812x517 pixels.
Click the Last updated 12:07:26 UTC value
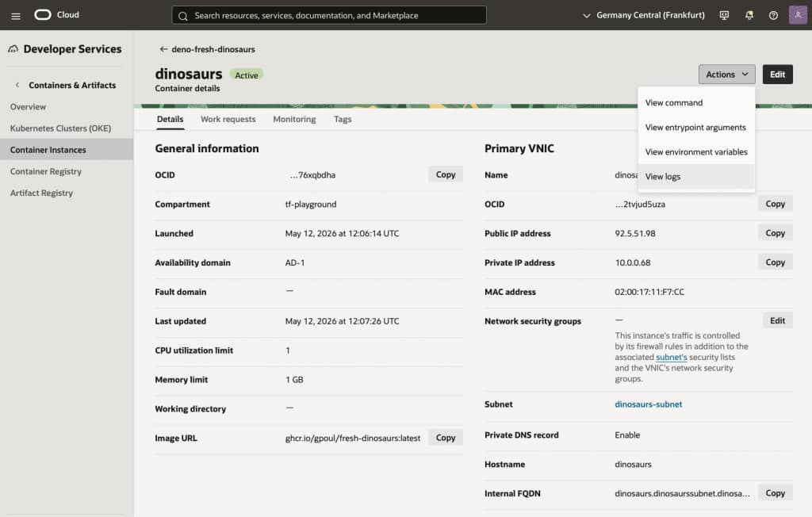tap(343, 321)
